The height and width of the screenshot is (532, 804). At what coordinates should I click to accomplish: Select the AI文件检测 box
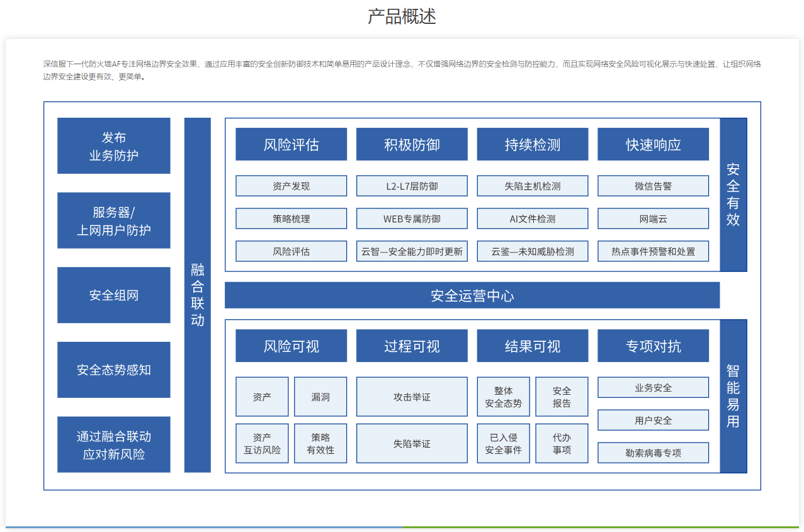point(533,218)
